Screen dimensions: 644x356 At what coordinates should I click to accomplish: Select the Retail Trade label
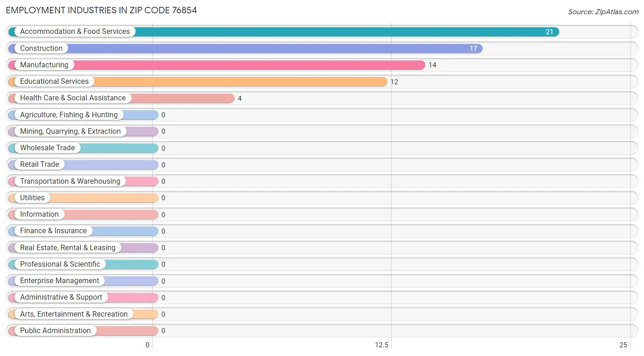39,164
